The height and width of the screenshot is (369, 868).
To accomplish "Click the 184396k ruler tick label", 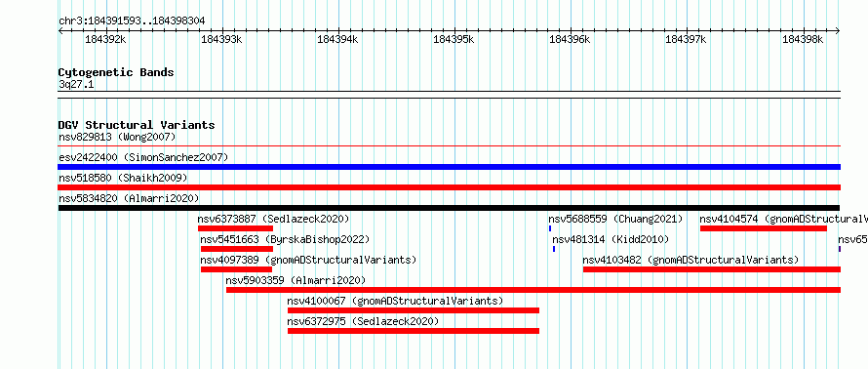I will tap(570, 40).
